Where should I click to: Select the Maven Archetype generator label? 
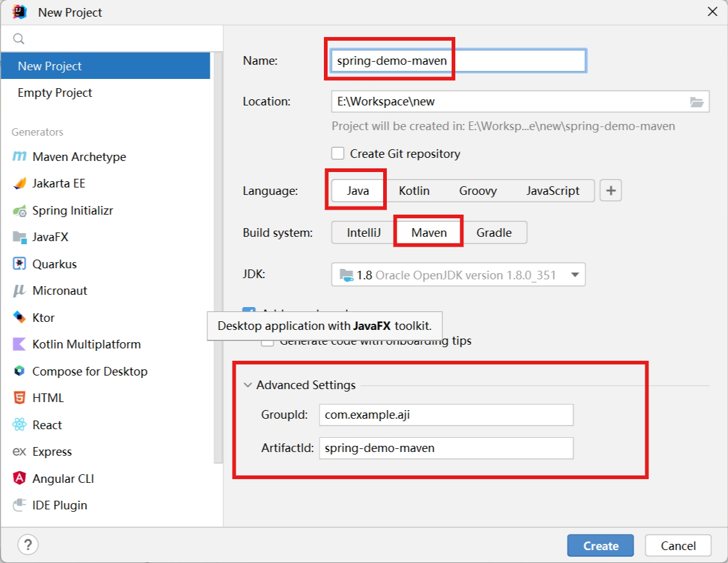tap(79, 157)
